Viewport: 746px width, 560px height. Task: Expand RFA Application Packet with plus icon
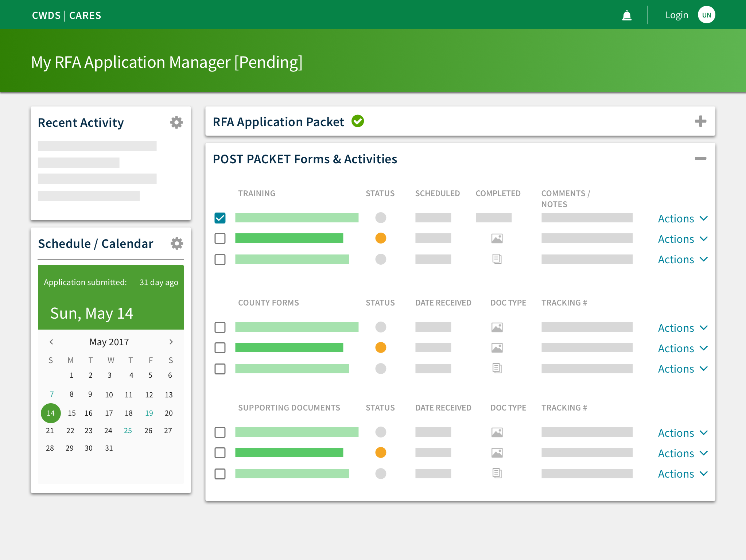click(x=700, y=121)
